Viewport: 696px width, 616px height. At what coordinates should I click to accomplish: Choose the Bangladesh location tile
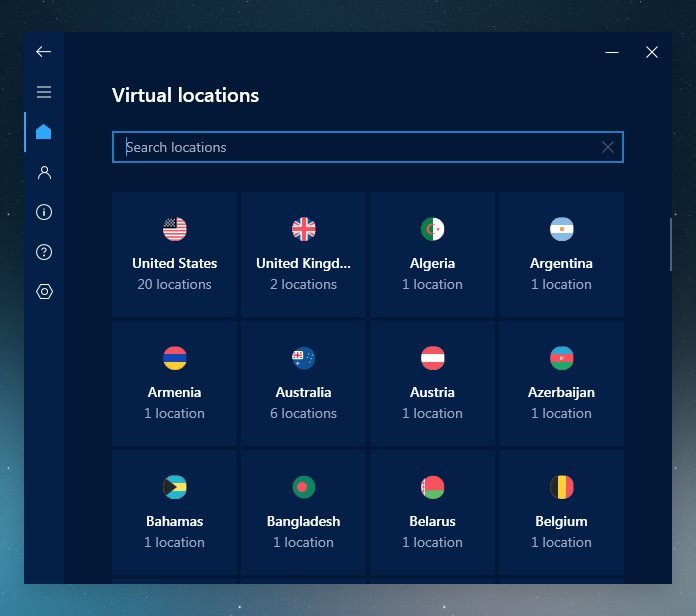tap(304, 512)
